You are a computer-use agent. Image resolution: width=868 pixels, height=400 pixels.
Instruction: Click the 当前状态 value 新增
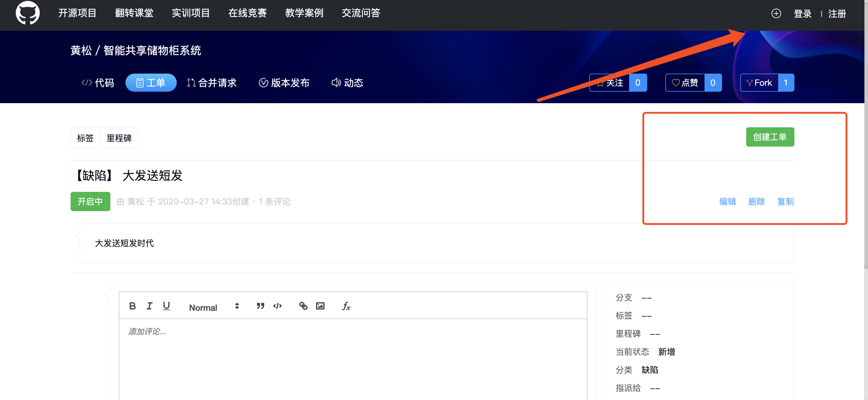[x=667, y=352]
